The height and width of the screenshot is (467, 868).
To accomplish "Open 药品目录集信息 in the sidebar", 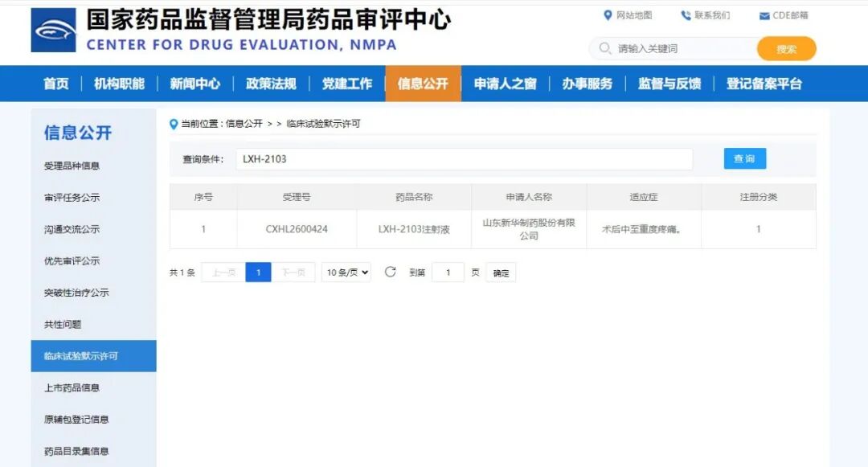I will tap(76, 451).
